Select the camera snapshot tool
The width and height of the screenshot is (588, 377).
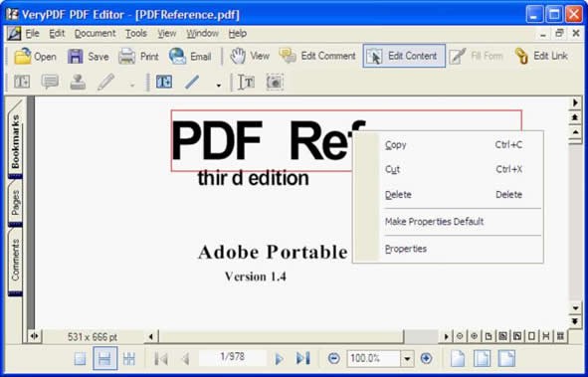[x=275, y=83]
